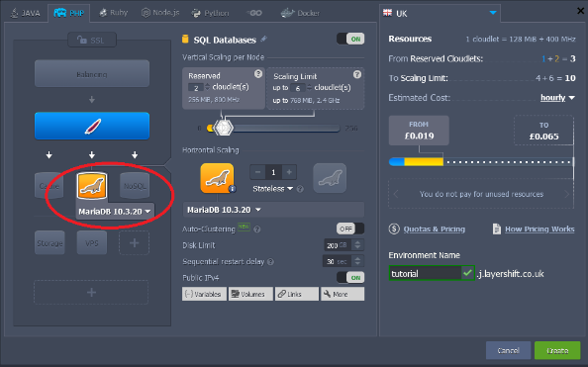Decrease node count with minus button

pyautogui.click(x=257, y=172)
